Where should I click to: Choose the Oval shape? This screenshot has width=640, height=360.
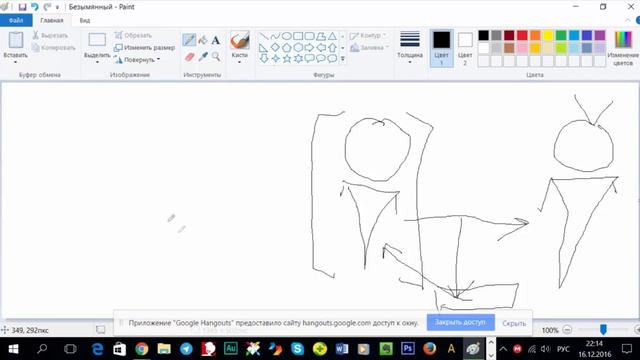(x=287, y=36)
